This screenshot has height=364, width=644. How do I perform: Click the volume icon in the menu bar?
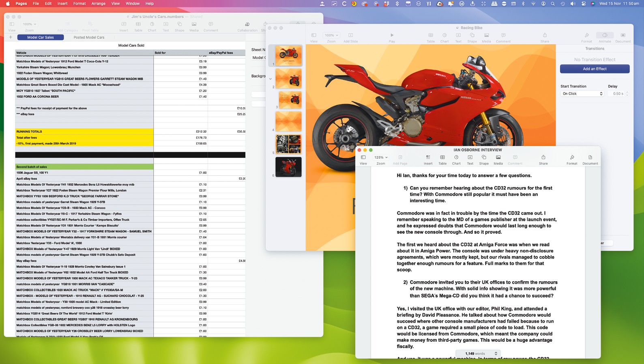(573, 4)
